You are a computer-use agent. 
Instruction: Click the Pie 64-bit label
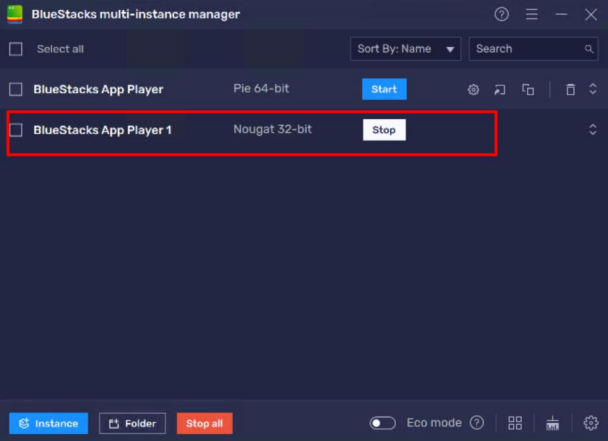(x=261, y=89)
